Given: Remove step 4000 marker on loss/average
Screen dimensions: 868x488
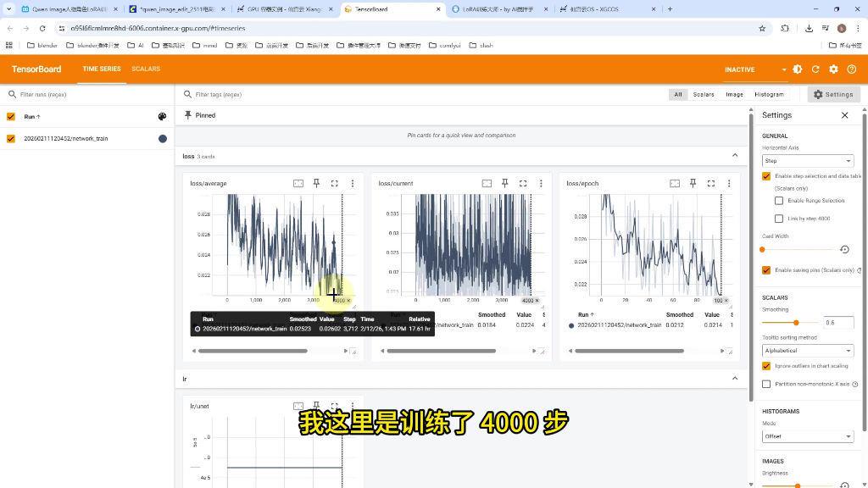Looking at the screenshot, I should tap(348, 301).
